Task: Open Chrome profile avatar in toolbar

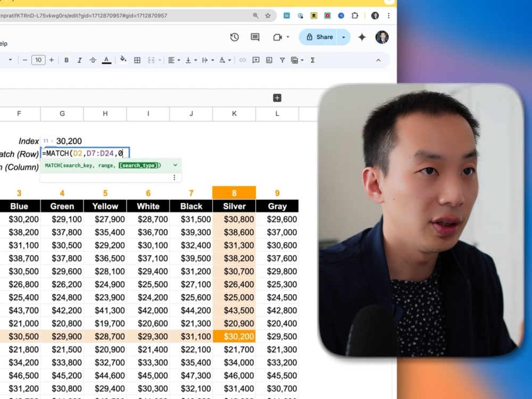Action: pos(375,15)
